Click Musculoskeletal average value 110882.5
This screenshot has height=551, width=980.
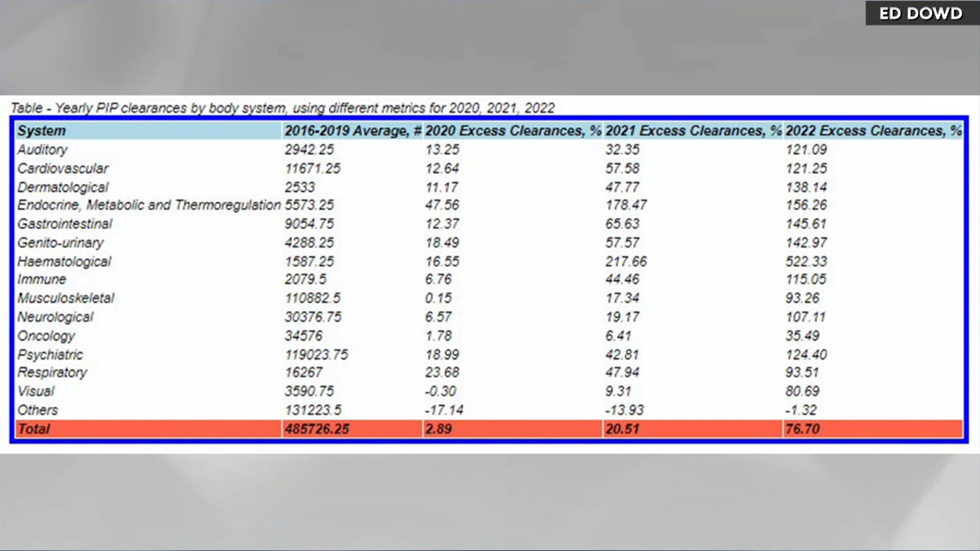313,298
